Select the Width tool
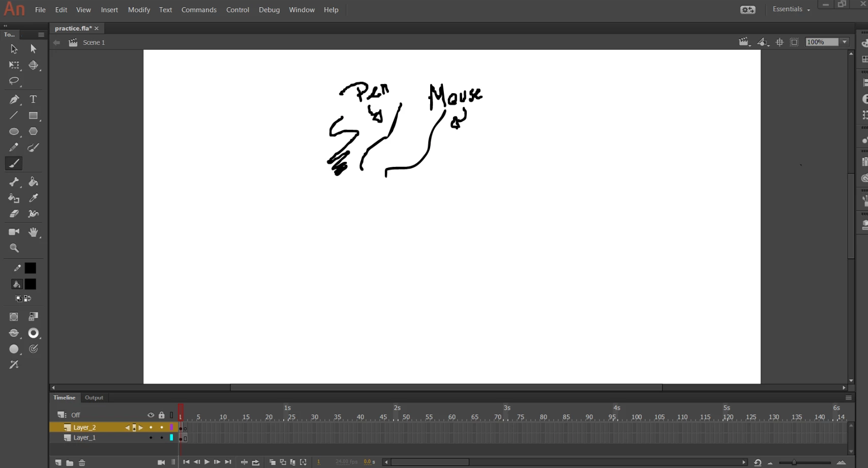868x468 pixels. coord(33,214)
